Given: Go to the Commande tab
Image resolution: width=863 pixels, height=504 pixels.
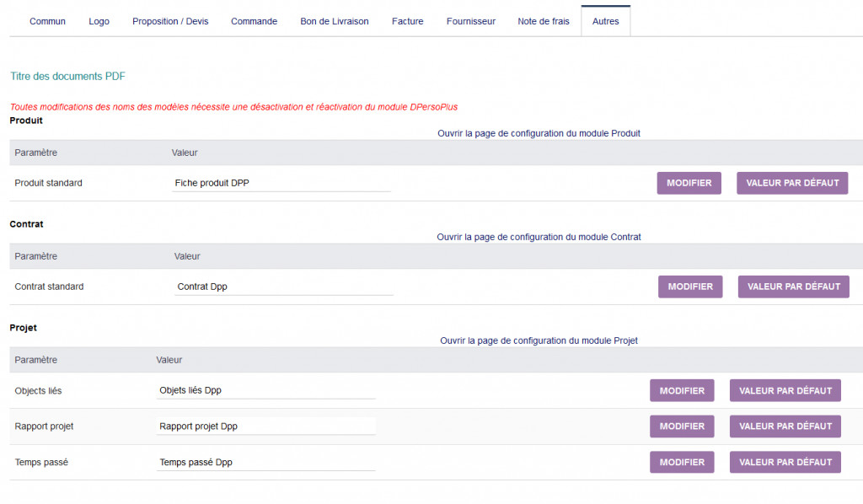Looking at the screenshot, I should tap(254, 21).
